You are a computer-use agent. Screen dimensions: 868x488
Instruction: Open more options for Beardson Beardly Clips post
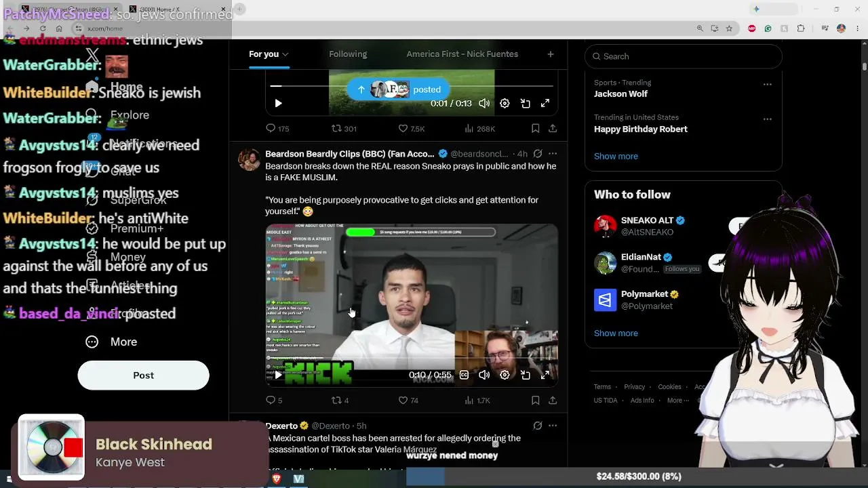click(553, 154)
